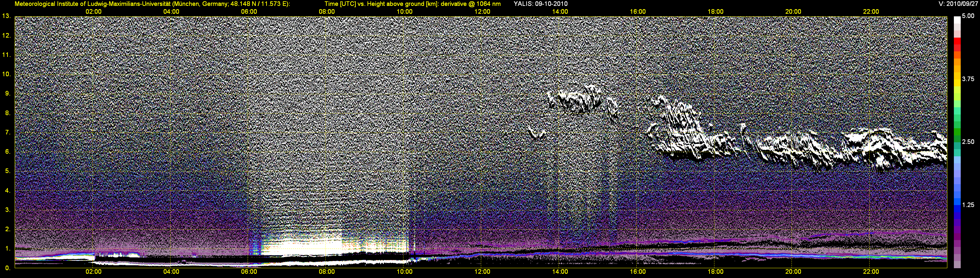The image size is (980, 278).
Task: Click the 20:00 label on the bottom time axis
Action: tap(793, 271)
